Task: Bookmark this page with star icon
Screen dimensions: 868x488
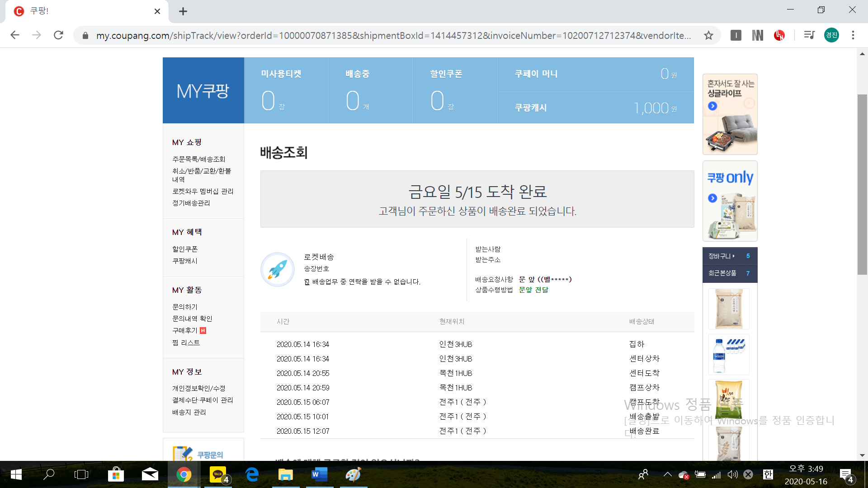Action: click(x=708, y=35)
